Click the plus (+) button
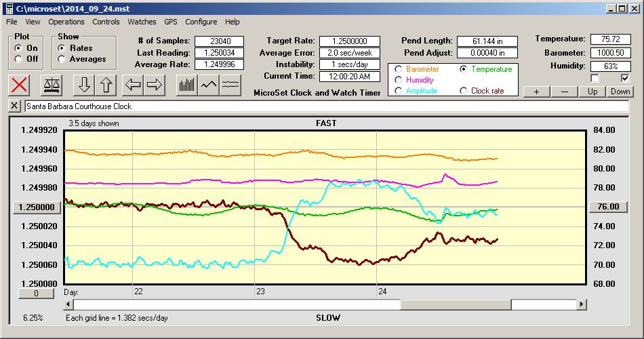The height and width of the screenshot is (339, 644). point(536,92)
